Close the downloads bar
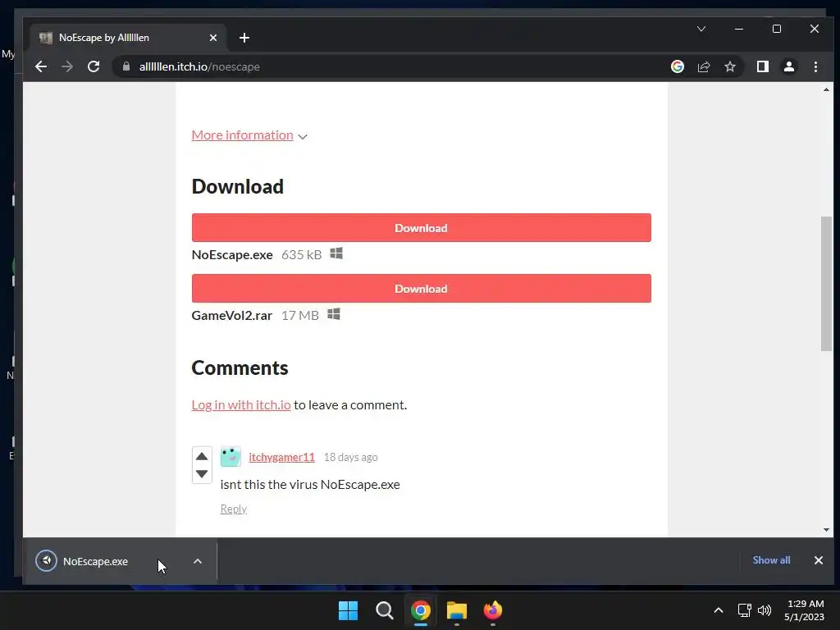 click(x=819, y=559)
